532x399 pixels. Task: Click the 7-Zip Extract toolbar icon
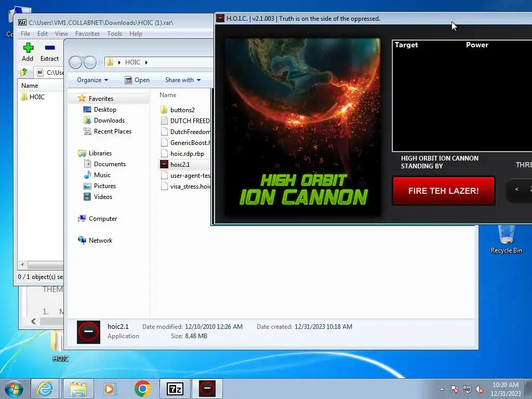(x=49, y=52)
